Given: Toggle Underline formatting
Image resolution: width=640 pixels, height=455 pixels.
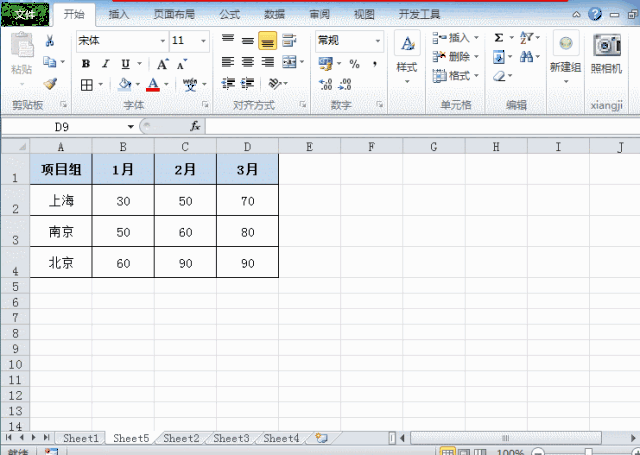Looking at the screenshot, I should (125, 64).
